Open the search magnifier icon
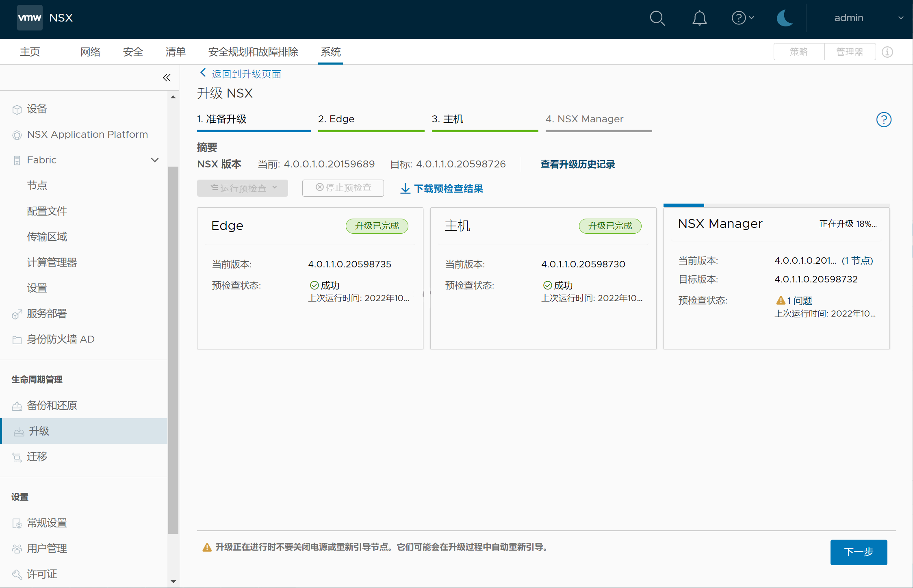This screenshot has height=588, width=913. pos(657,18)
